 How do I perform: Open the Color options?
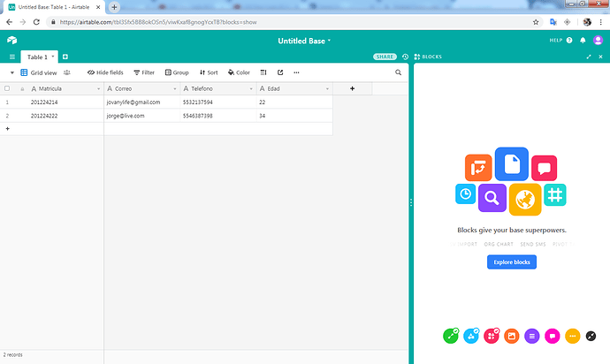[x=239, y=72]
